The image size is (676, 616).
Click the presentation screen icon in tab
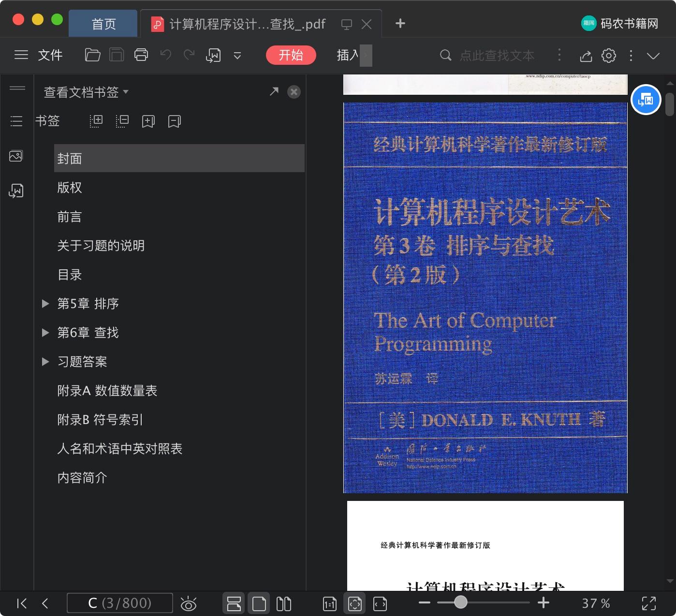347,24
